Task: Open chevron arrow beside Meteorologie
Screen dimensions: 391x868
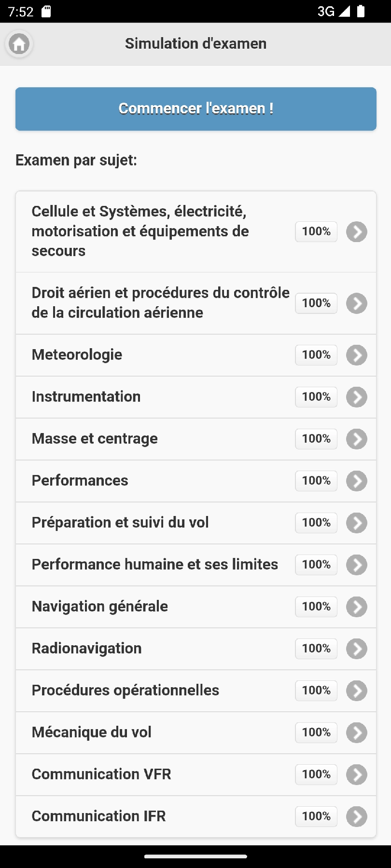Action: 357,355
